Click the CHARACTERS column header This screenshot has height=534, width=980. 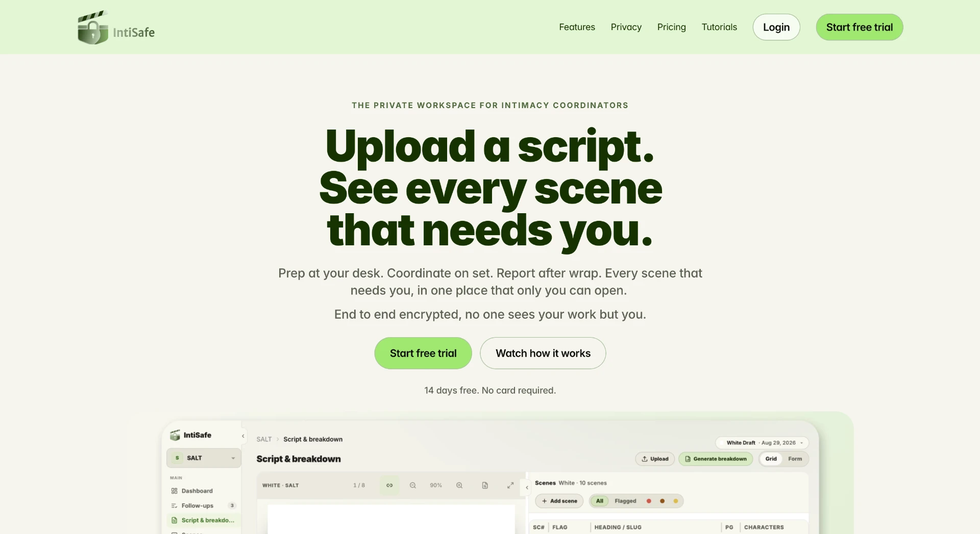click(764, 527)
